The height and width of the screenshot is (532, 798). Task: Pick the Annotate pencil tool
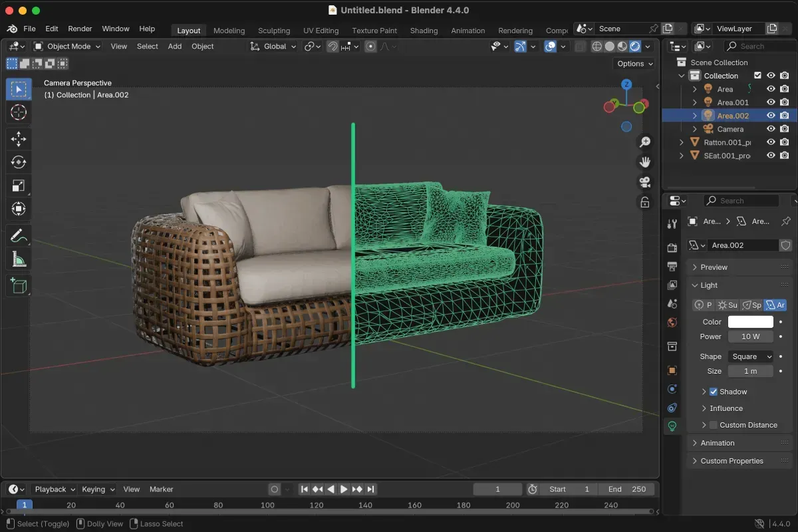[19, 235]
